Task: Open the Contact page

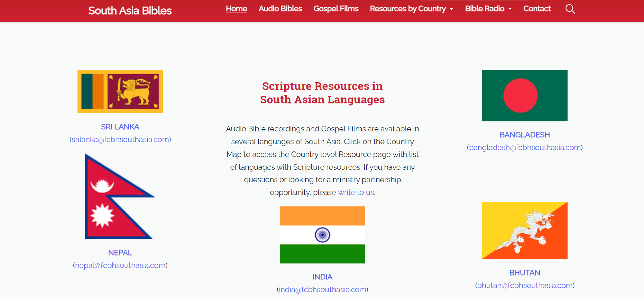Action: click(x=537, y=9)
